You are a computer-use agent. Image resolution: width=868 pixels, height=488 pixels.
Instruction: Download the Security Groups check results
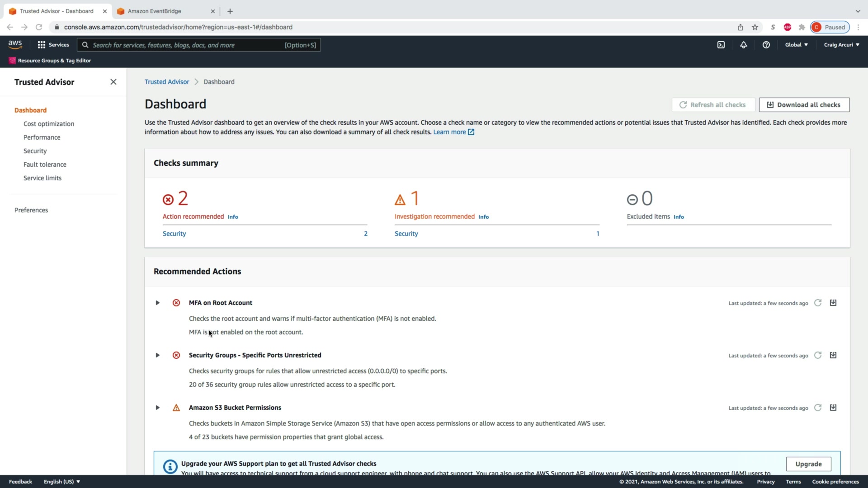(833, 355)
